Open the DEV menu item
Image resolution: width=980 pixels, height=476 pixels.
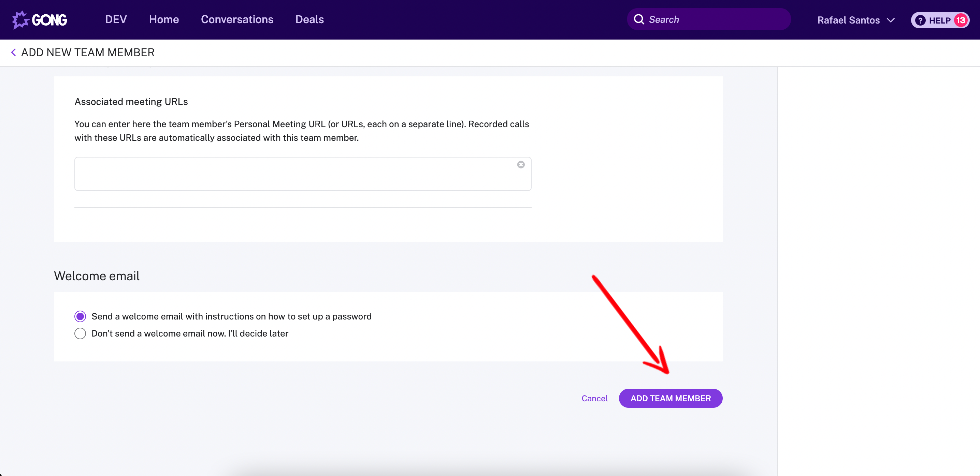click(x=116, y=19)
